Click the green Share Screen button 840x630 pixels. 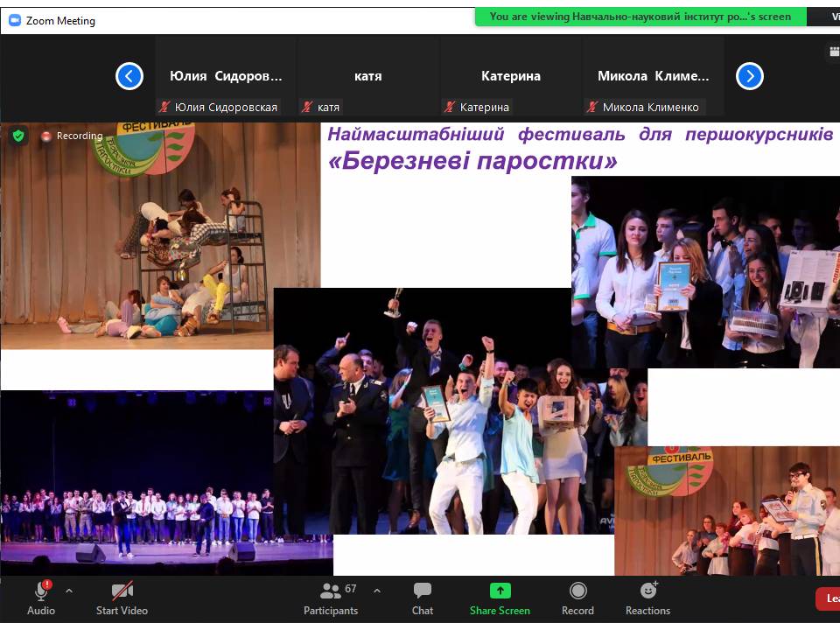click(500, 597)
